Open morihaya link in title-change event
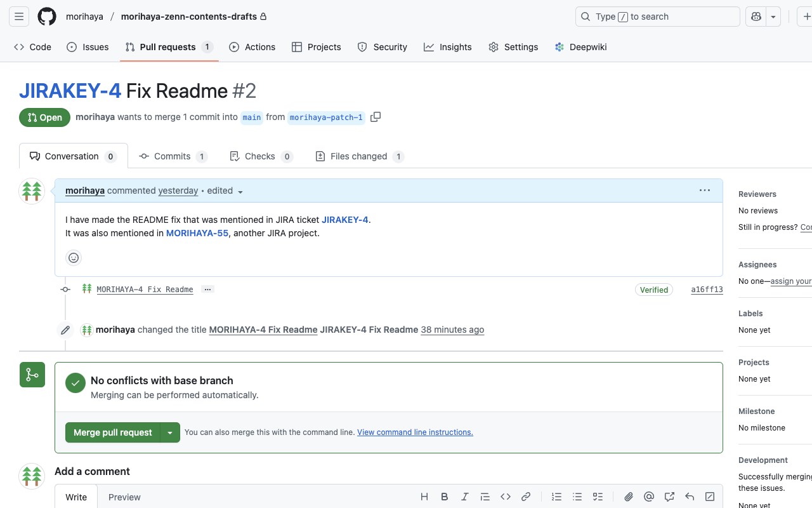Screen dimensions: 812x508 pyautogui.click(x=115, y=330)
